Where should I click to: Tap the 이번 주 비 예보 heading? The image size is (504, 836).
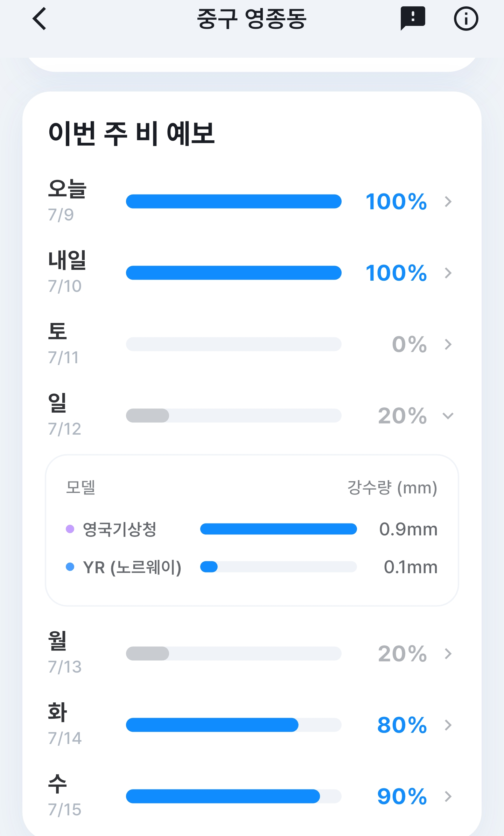pos(132,133)
